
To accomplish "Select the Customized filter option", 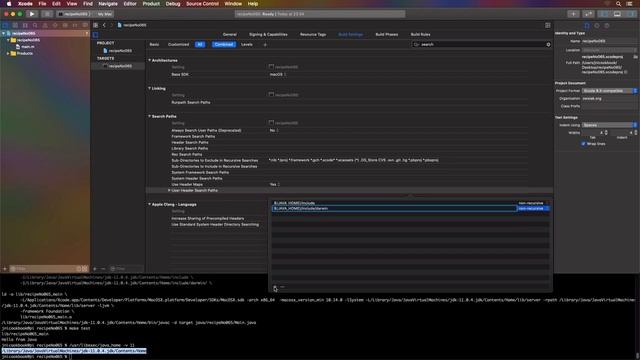I will (x=178, y=44).
